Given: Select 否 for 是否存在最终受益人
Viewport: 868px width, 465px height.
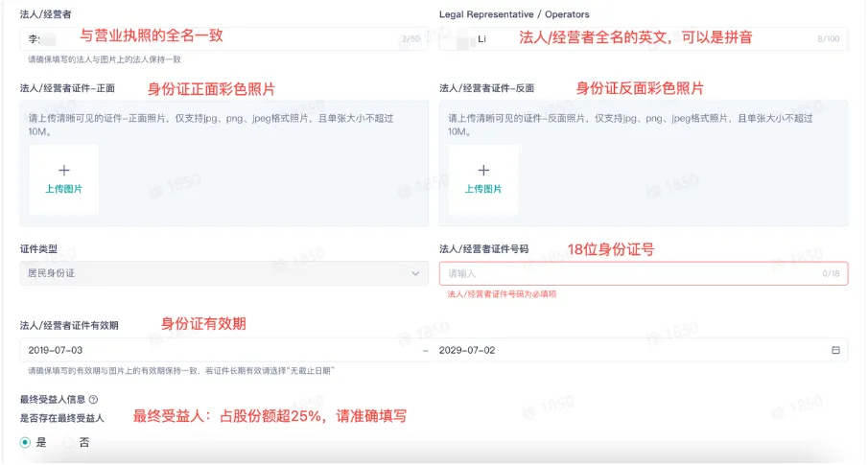Looking at the screenshot, I should pyautogui.click(x=68, y=442).
